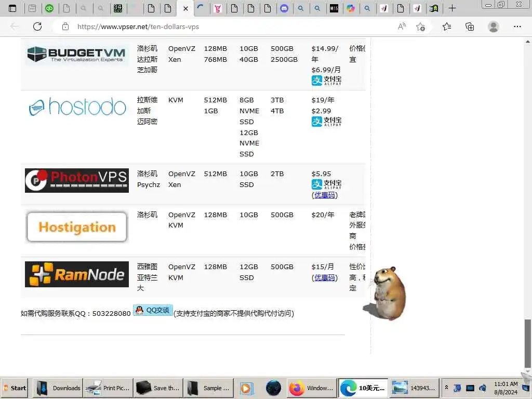
Task: Click the RamNode logo
Action: click(77, 274)
